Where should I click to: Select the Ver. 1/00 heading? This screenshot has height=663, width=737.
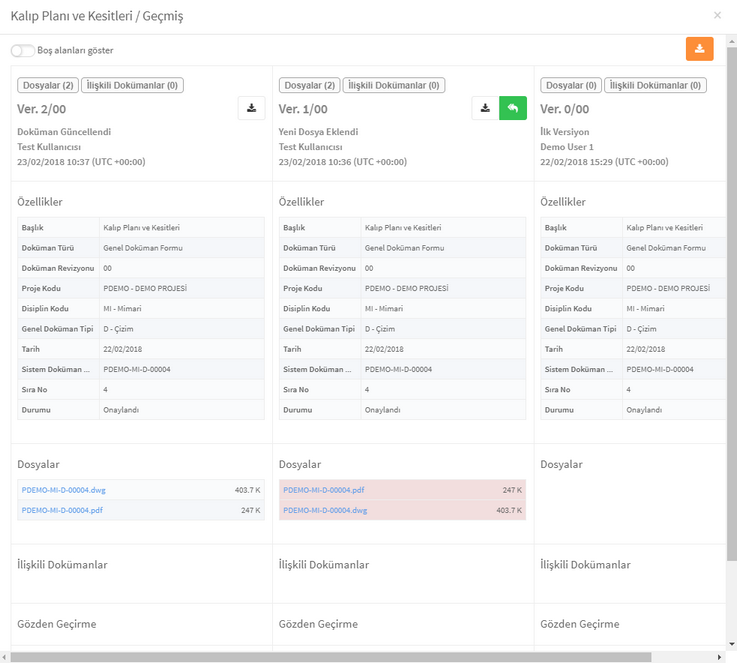point(303,109)
